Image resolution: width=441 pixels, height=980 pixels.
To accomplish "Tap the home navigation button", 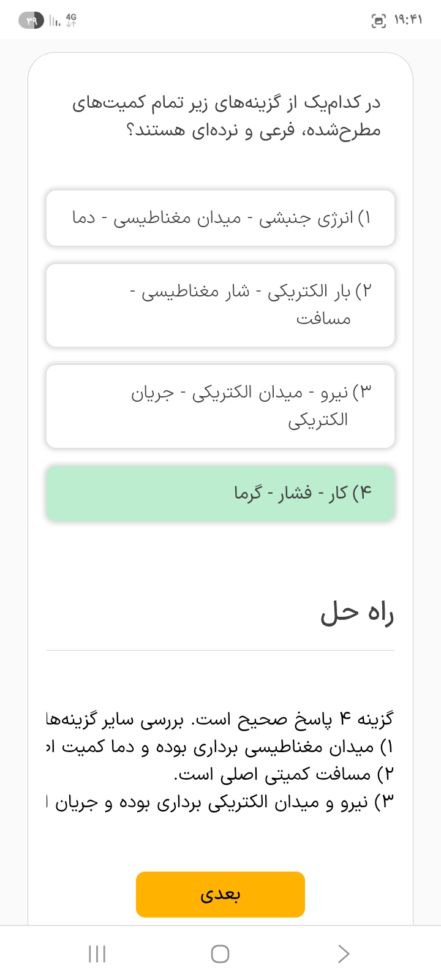I will [220, 954].
